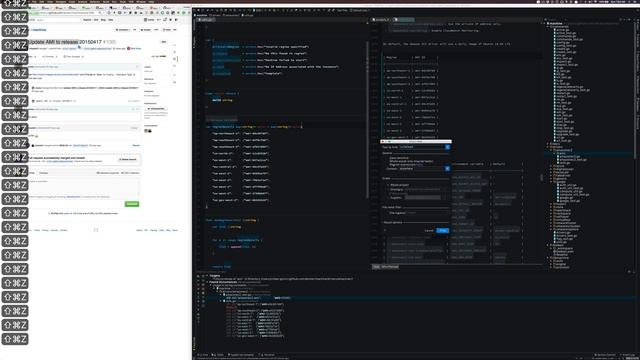Select the left editor's file tab
Image resolution: width=640 pixels, height=360 pixels.
click(x=205, y=20)
